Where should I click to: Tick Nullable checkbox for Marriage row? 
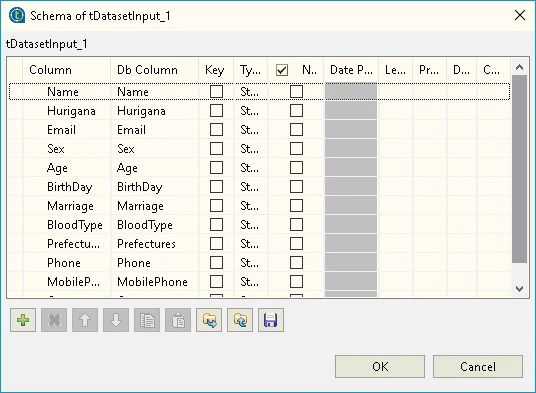(x=296, y=206)
